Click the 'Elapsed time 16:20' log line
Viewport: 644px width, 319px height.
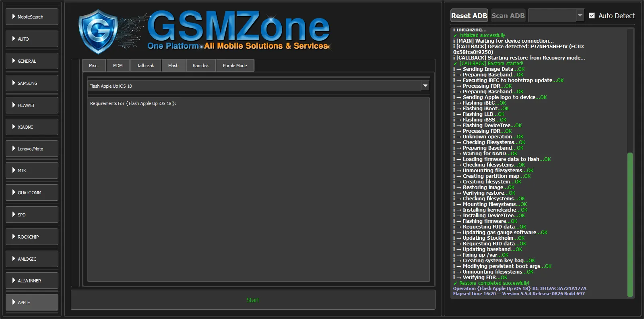pos(519,294)
